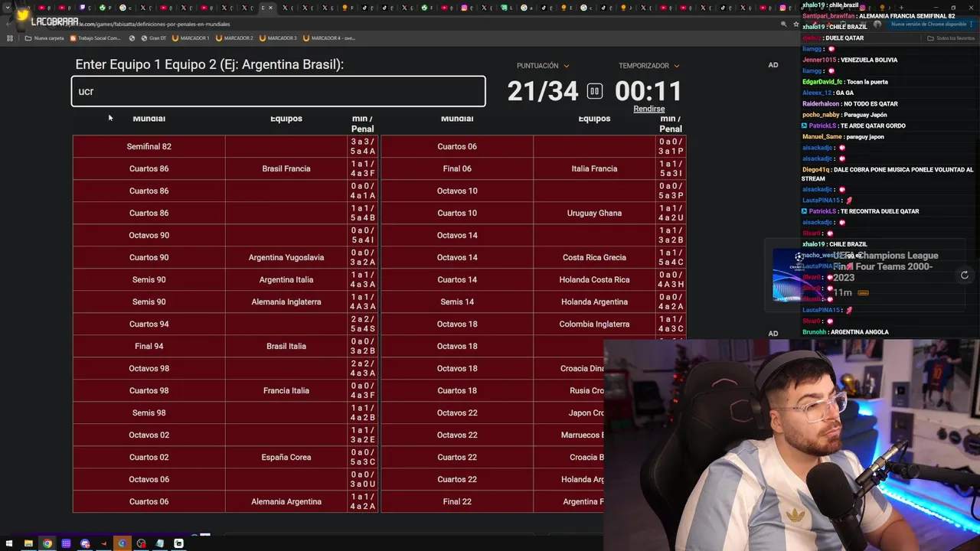The image size is (980, 551).
Task: Select the Brasil Francia answer cell
Action: [286, 168]
